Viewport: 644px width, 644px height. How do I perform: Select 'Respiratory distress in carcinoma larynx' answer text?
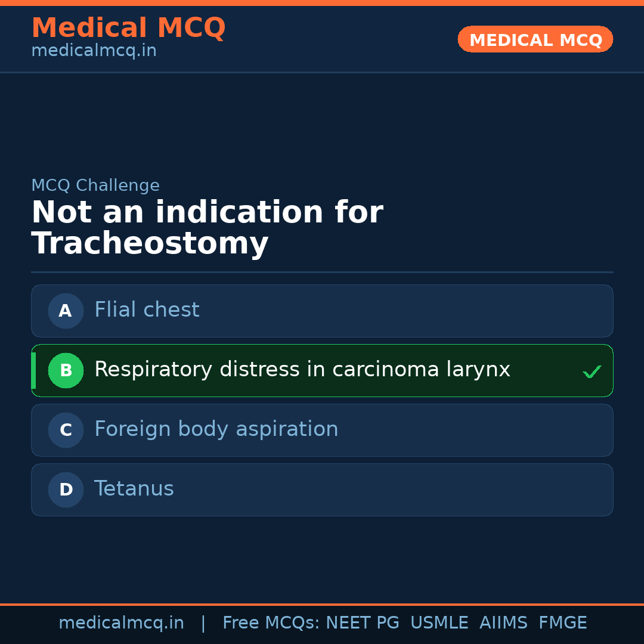click(302, 370)
